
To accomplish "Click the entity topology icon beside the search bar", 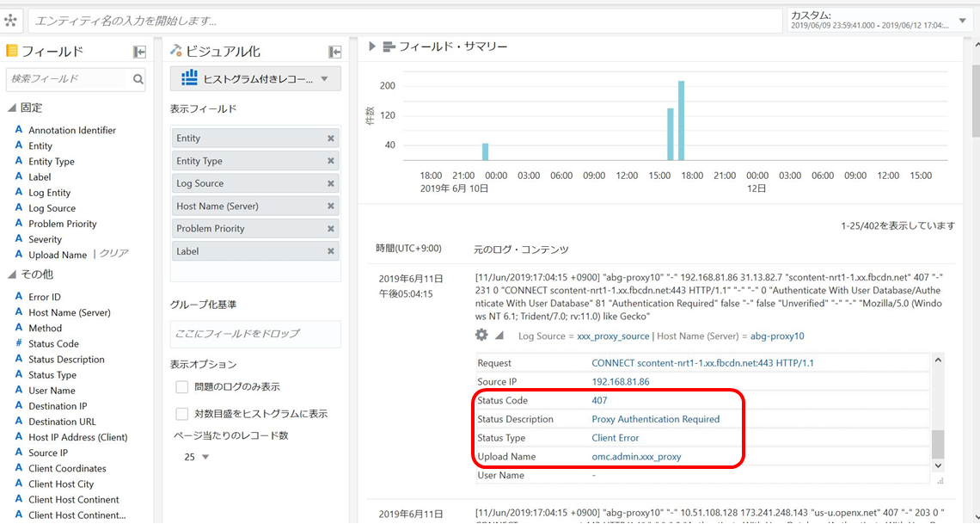I will pyautogui.click(x=10, y=20).
